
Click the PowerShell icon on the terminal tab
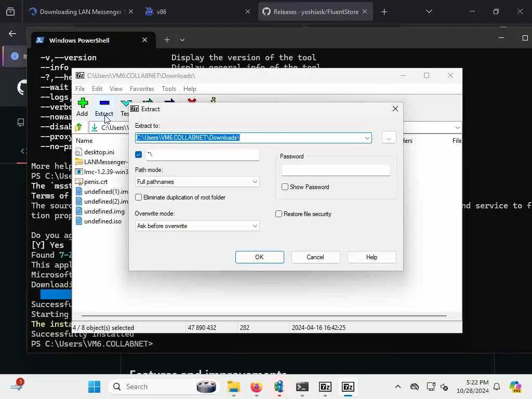click(x=40, y=40)
